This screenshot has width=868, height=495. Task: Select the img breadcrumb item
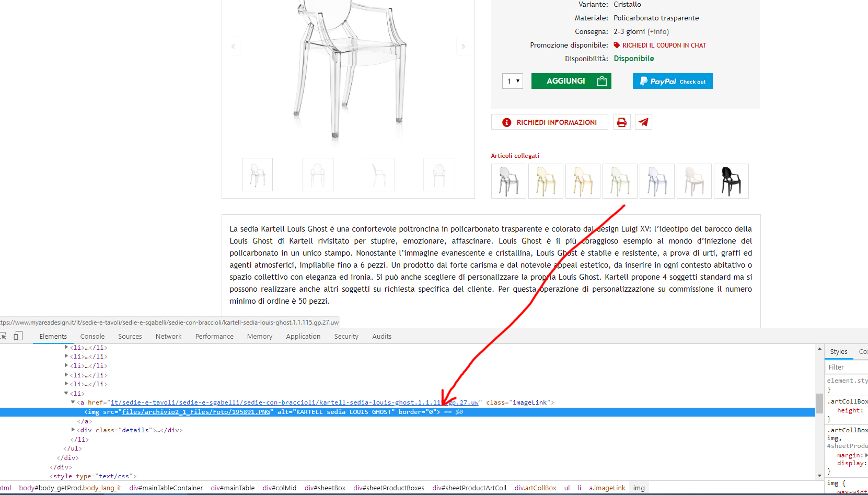tap(639, 488)
